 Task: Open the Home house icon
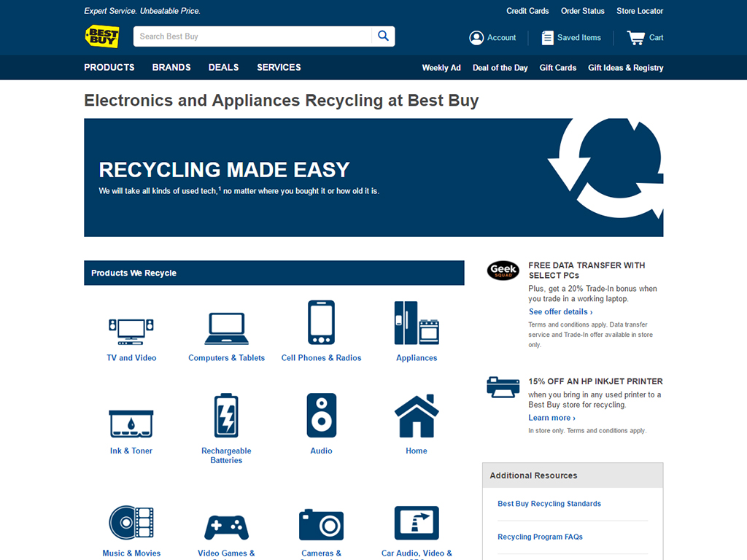[417, 416]
